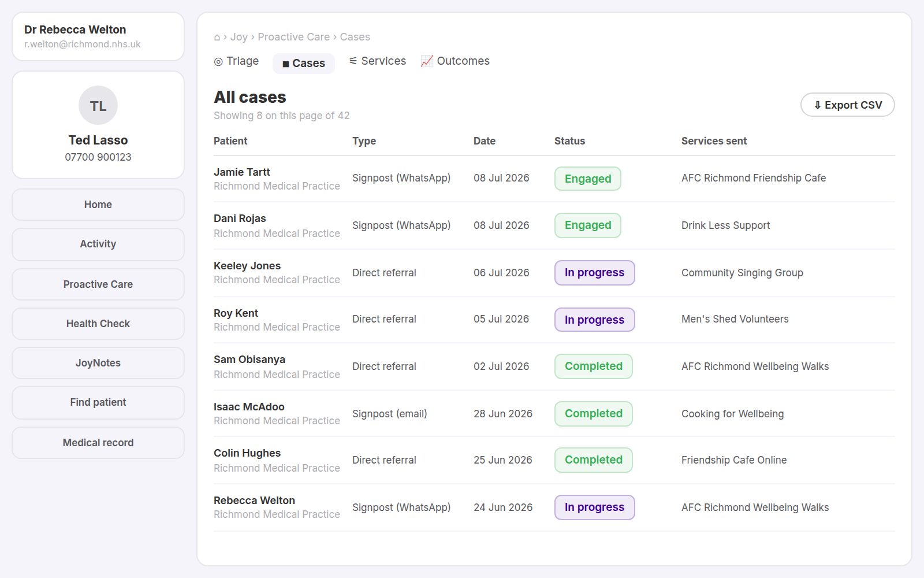Screen dimensions: 924x578
Task: Select patient Dani Rojas
Action: click(x=240, y=218)
